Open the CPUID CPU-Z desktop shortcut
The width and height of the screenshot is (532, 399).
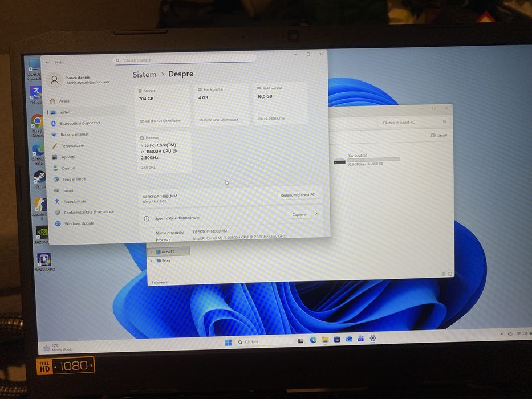[x=44, y=262]
